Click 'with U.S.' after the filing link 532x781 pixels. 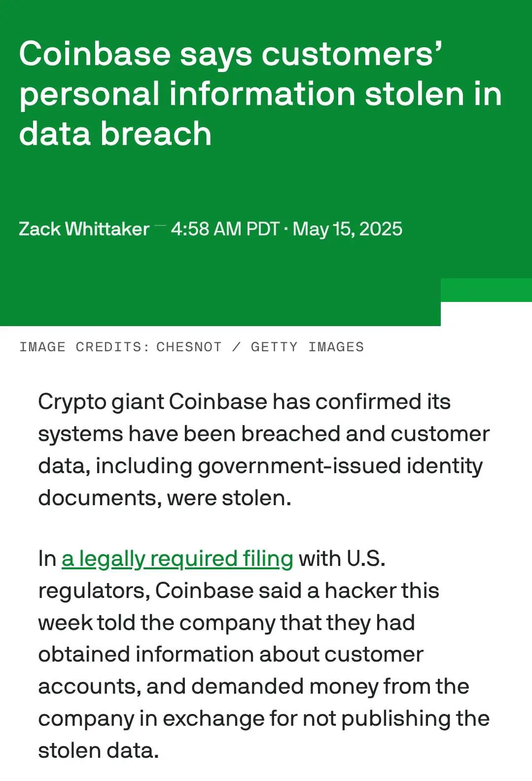click(x=342, y=559)
